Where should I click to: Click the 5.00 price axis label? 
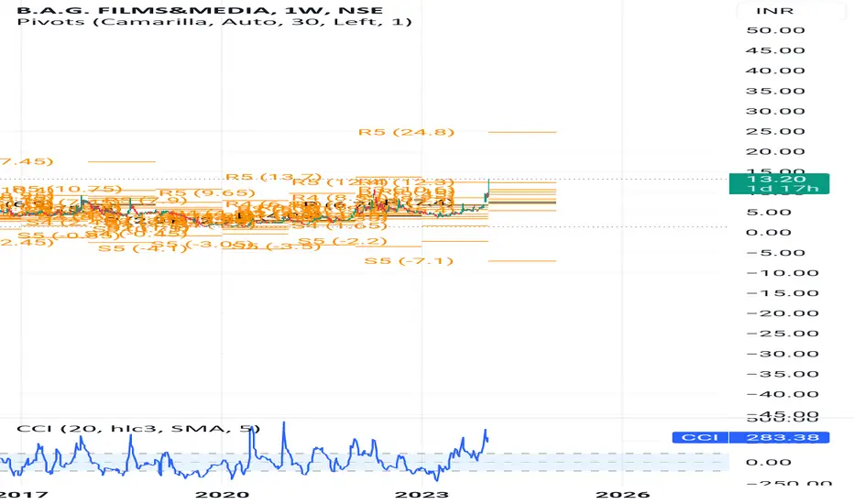coord(768,213)
